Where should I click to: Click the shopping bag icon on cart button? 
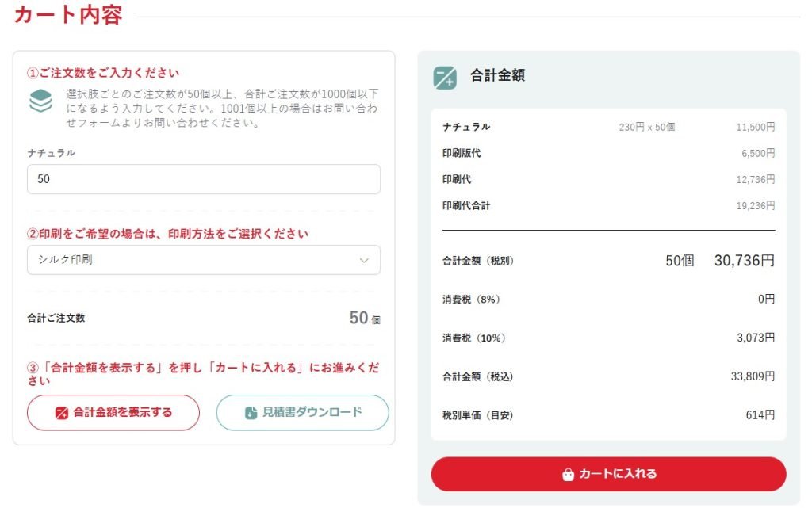click(568, 475)
